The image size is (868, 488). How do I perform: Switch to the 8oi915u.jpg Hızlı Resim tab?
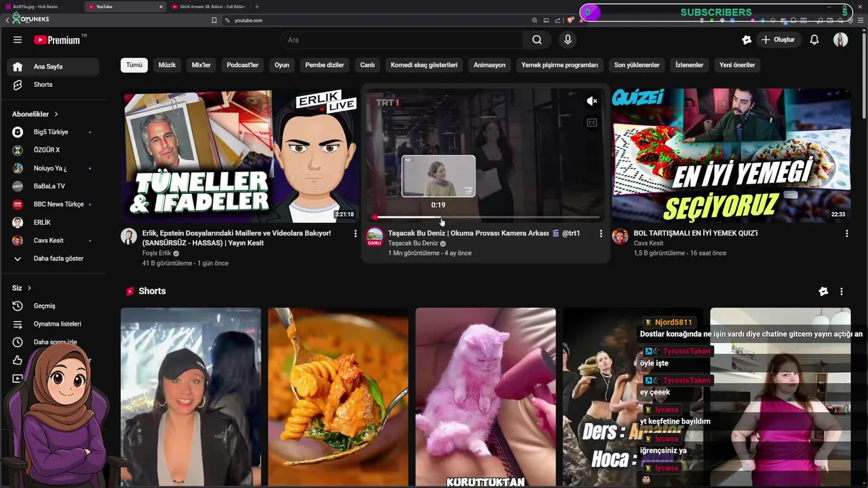tap(41, 7)
